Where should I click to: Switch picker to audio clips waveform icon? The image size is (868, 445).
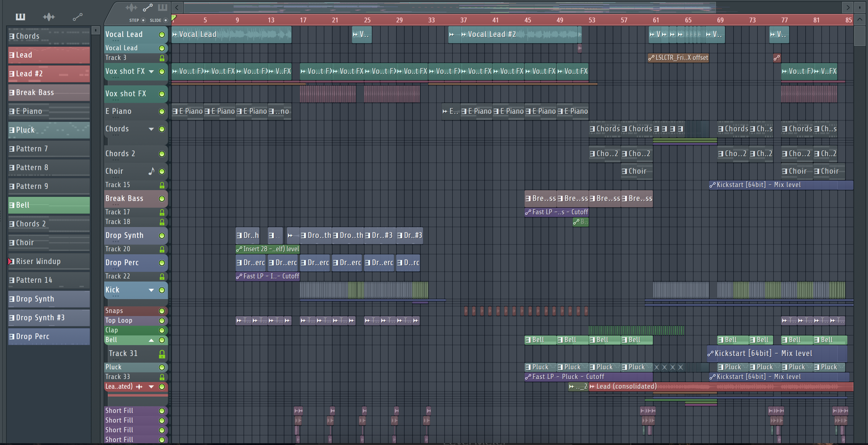pos(49,17)
